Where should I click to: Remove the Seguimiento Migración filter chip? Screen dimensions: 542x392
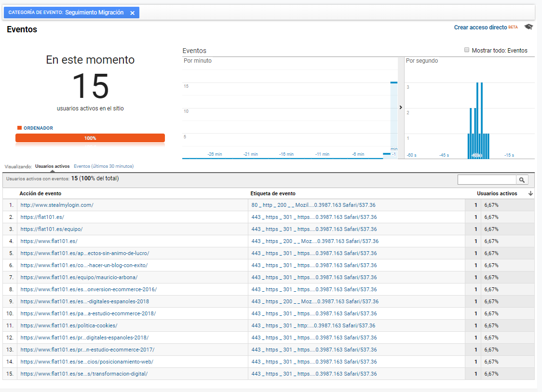pyautogui.click(x=132, y=13)
